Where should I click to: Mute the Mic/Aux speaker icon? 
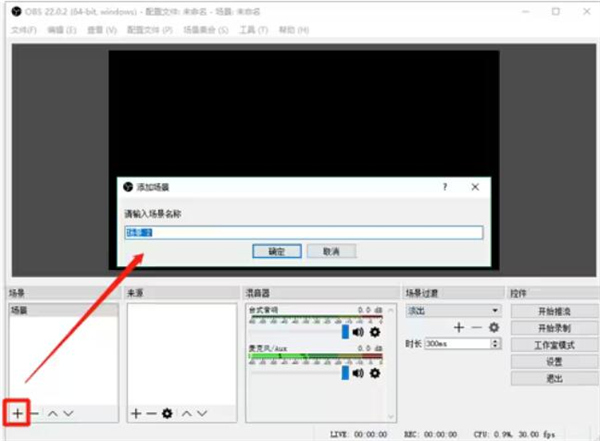(x=358, y=372)
